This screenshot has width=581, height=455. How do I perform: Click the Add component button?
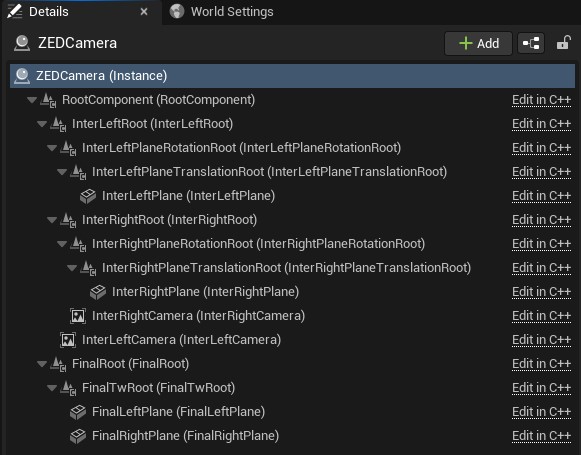click(x=478, y=43)
